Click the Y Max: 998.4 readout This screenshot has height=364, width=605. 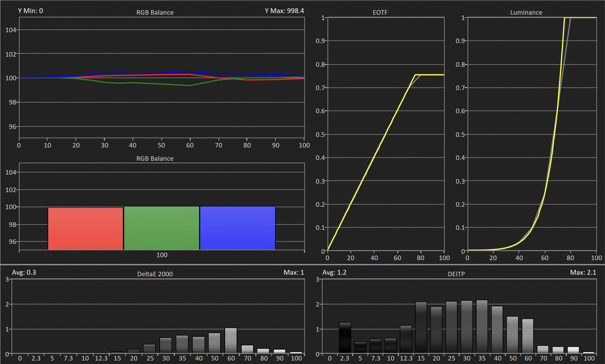(x=284, y=11)
